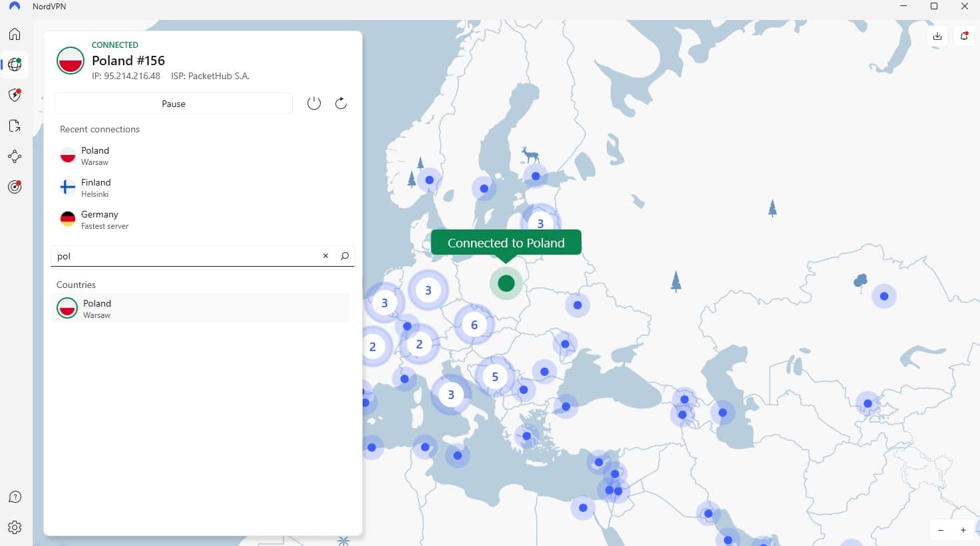This screenshot has width=980, height=546.
Task: Click the map cluster labeled 5
Action: [x=495, y=376]
